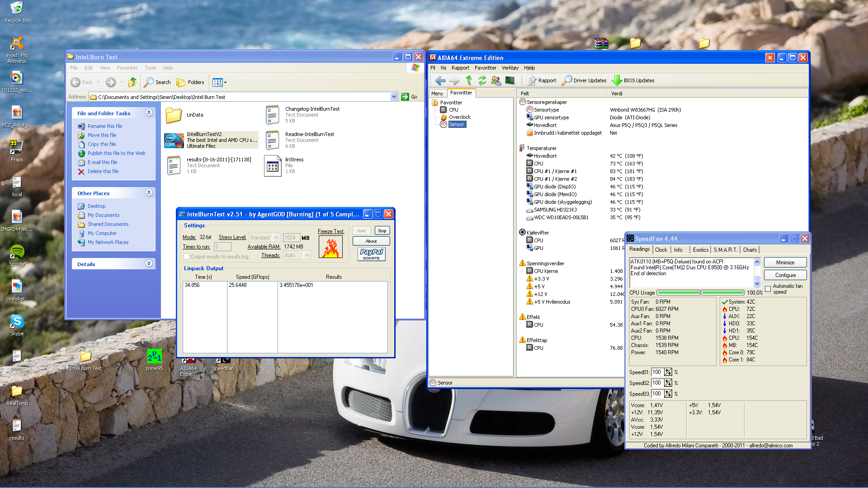Image resolution: width=868 pixels, height=488 pixels.
Task: Open the Explorer address bar dropdown
Action: point(394,97)
